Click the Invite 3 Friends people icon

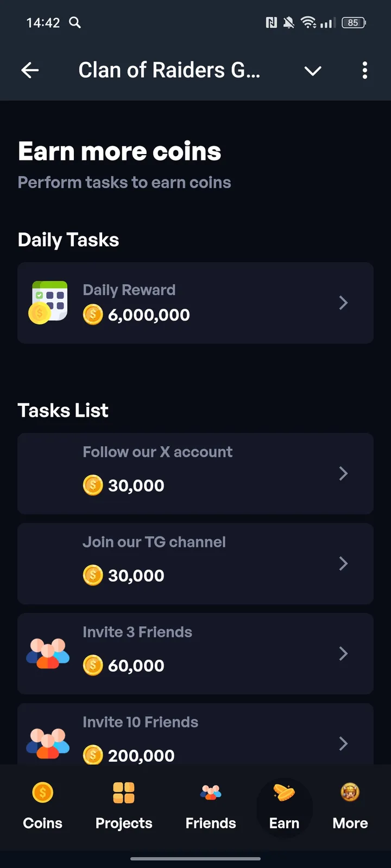pyautogui.click(x=48, y=653)
